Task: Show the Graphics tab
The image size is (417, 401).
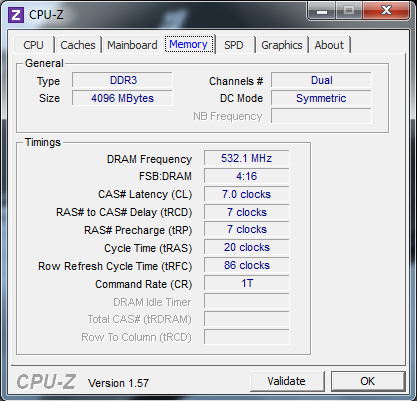Action: point(282,45)
